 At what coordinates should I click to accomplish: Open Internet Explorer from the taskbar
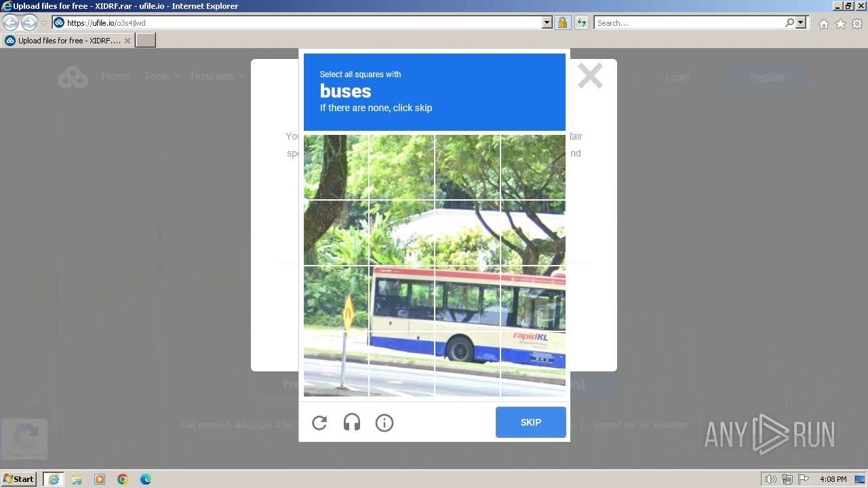tap(53, 479)
